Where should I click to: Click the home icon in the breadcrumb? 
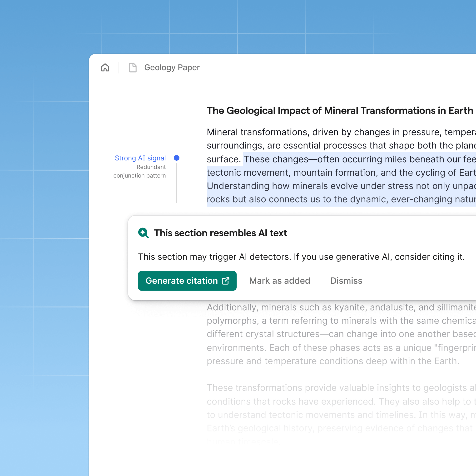click(105, 68)
